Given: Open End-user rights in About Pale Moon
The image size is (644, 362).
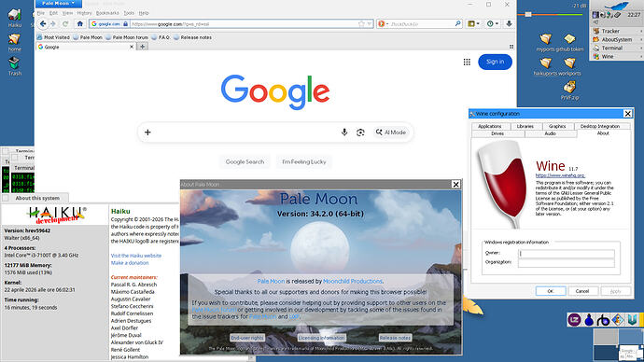Looking at the screenshot, I should click(x=247, y=338).
